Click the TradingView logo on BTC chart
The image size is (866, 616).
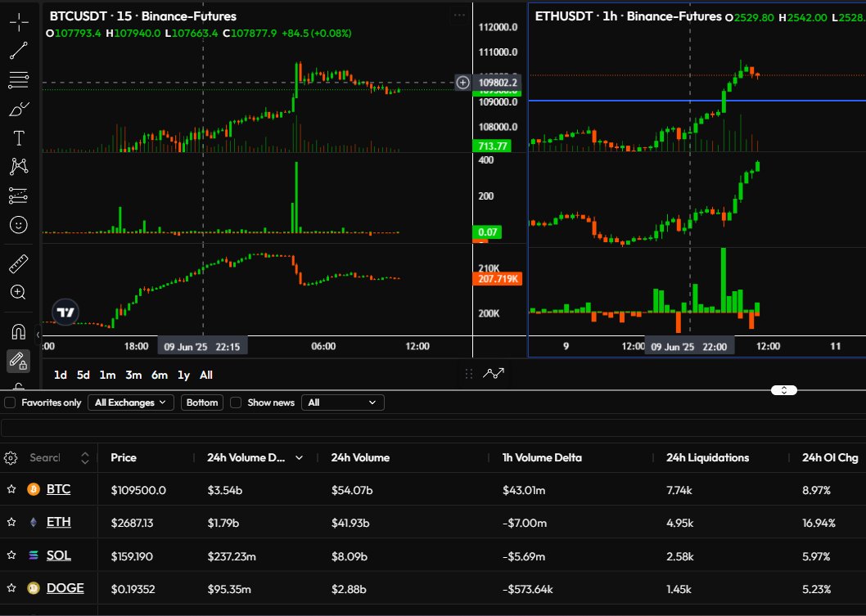65,312
